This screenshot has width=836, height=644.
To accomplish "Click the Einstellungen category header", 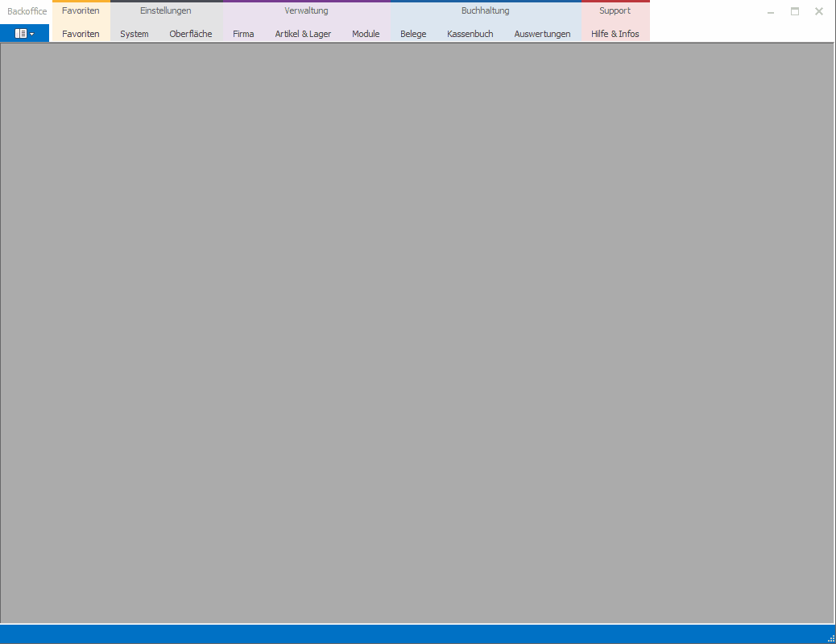I will point(166,10).
